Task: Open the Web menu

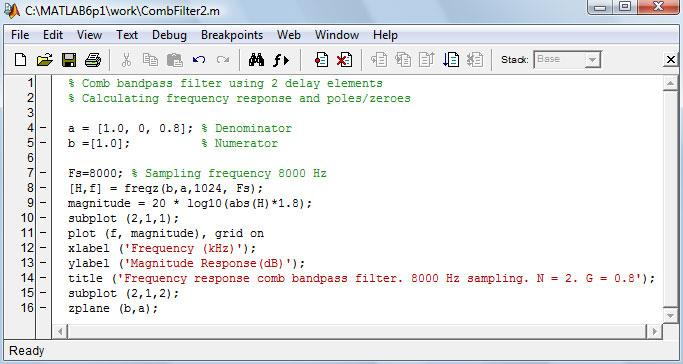Action: pos(289,35)
